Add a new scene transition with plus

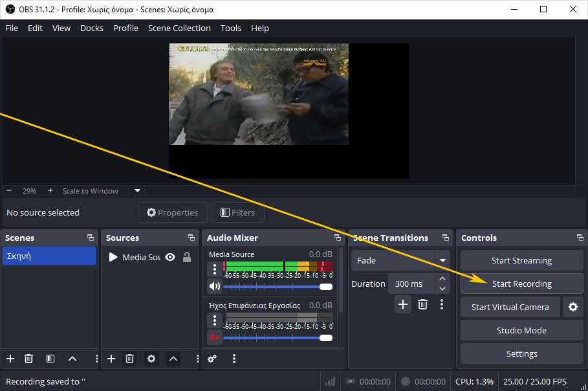coord(403,304)
